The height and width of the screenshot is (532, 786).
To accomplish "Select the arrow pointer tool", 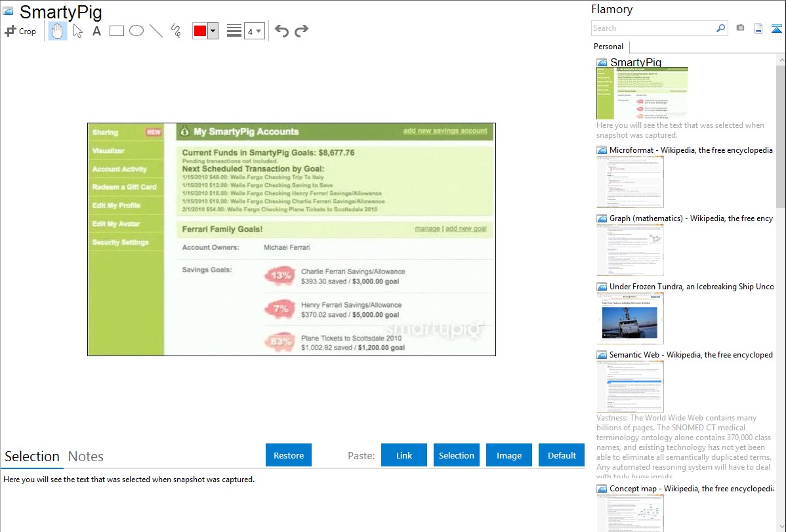I will coord(77,31).
